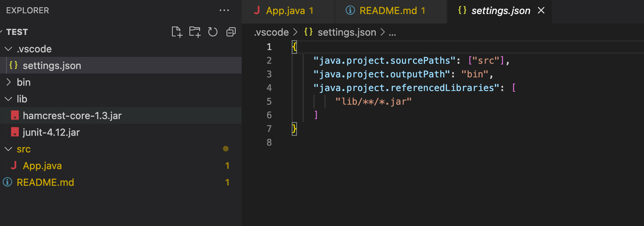Click the closing brace on line 7

pyautogui.click(x=294, y=129)
